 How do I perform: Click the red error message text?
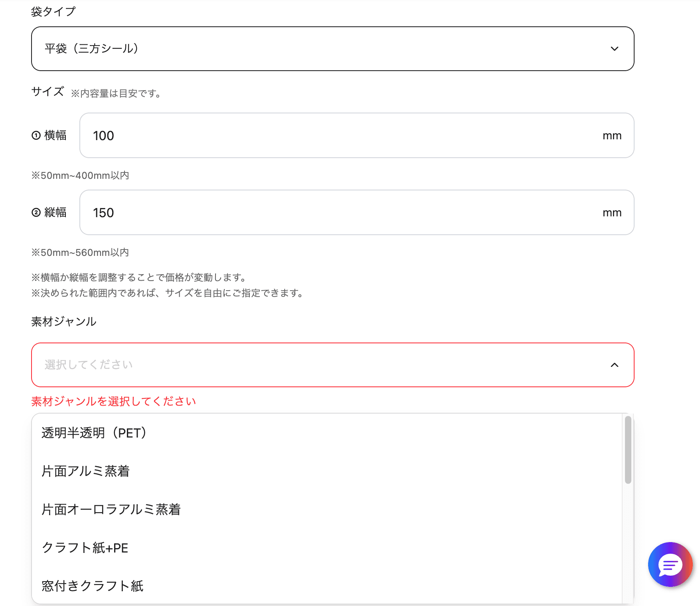113,402
